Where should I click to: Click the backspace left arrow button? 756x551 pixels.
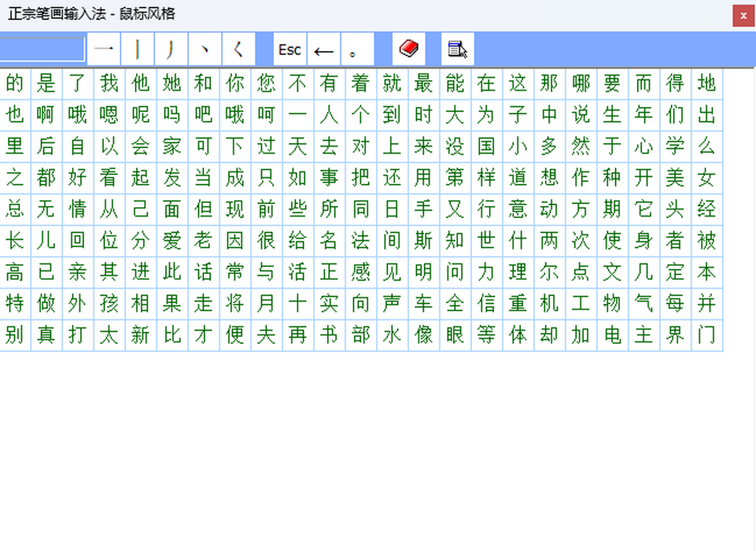click(x=324, y=50)
